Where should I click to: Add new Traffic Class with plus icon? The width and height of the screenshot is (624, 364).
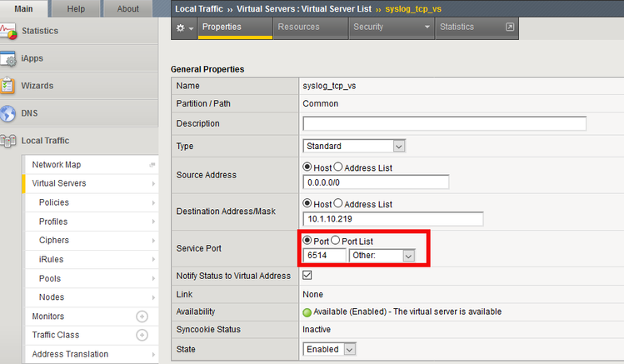tap(142, 335)
